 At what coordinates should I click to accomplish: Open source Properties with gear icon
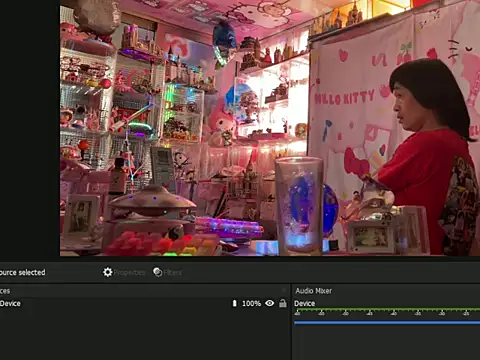(x=124, y=272)
